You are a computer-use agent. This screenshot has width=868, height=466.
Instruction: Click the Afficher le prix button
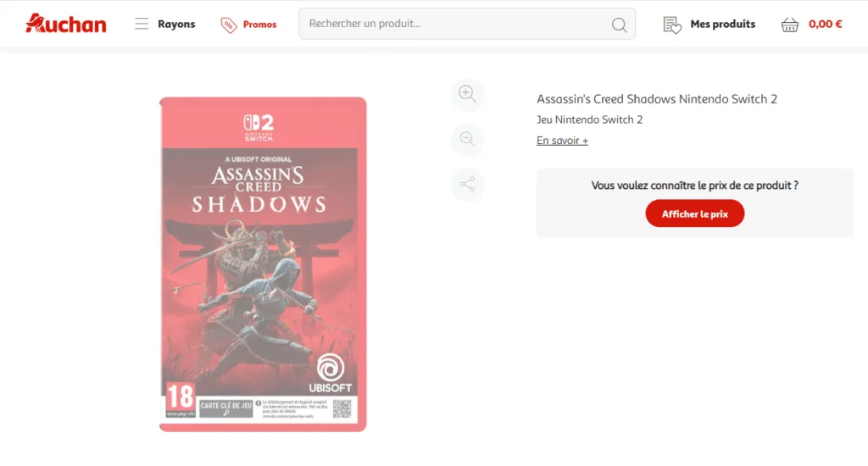(x=695, y=214)
